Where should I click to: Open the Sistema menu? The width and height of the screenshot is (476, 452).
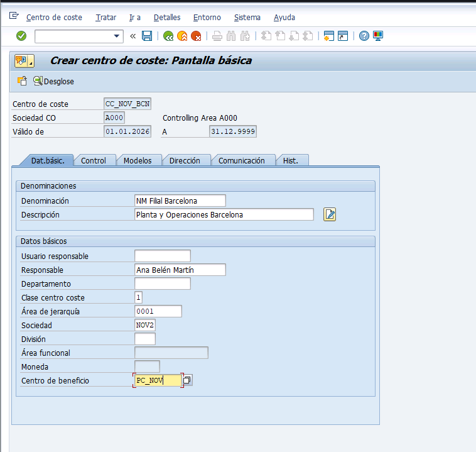247,18
